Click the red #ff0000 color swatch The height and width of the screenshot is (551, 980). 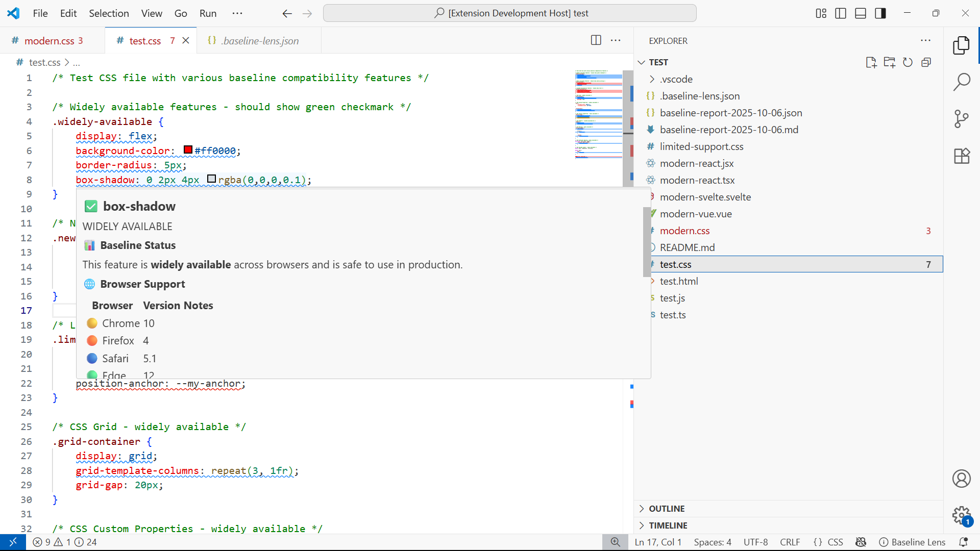point(188,150)
